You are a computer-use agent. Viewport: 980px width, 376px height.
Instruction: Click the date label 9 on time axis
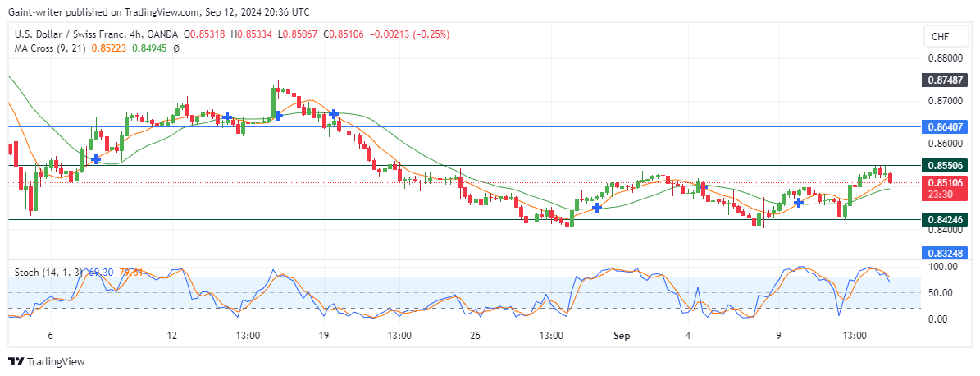779,336
